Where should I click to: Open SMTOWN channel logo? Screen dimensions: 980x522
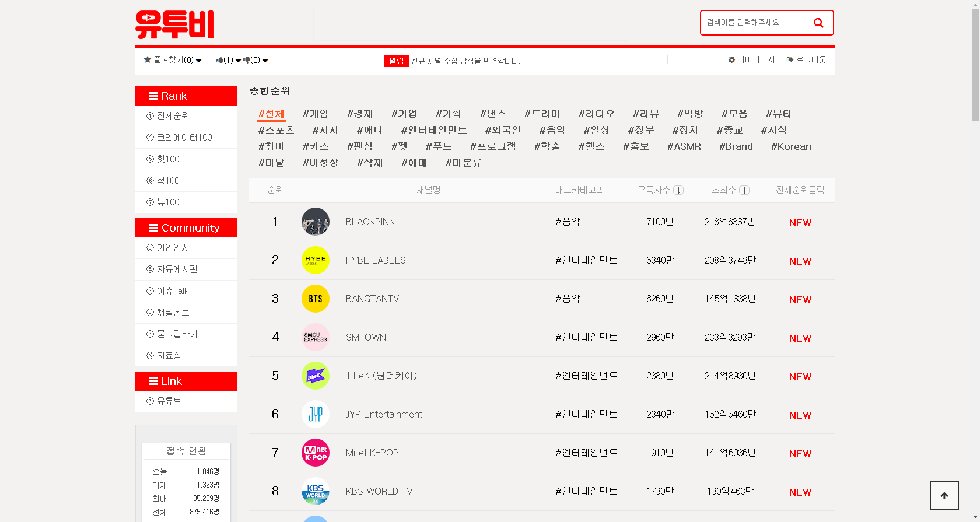click(x=316, y=337)
